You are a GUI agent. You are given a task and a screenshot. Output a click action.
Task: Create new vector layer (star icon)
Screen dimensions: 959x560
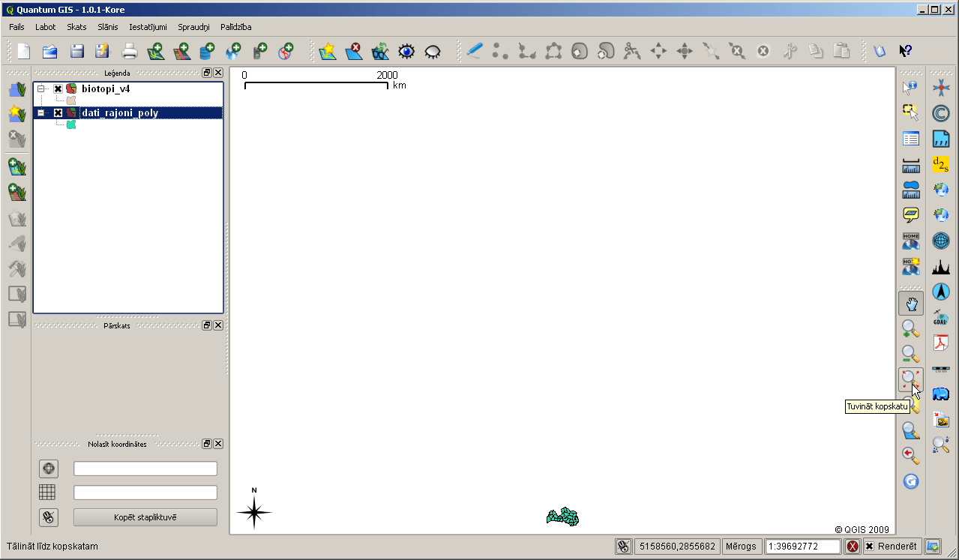(328, 51)
